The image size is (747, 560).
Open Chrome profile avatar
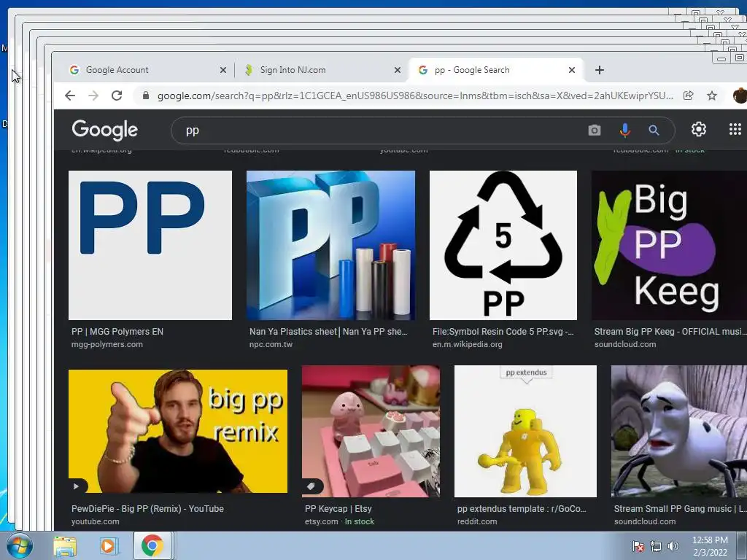740,96
